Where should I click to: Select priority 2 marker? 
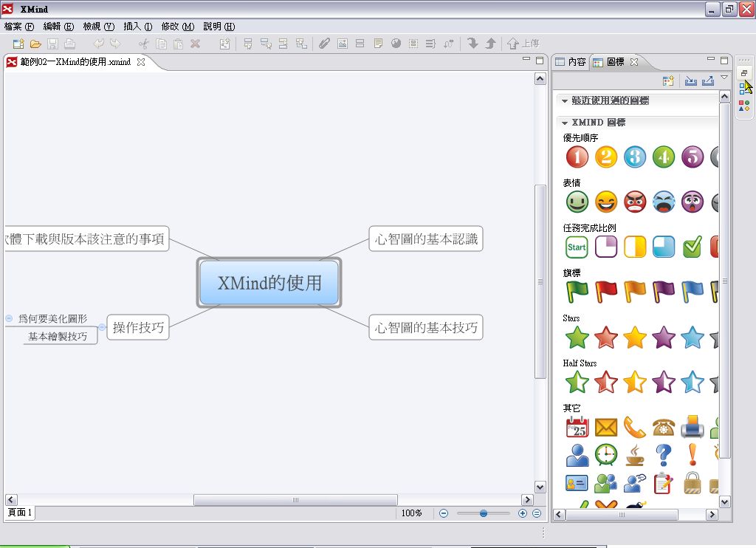tap(606, 157)
